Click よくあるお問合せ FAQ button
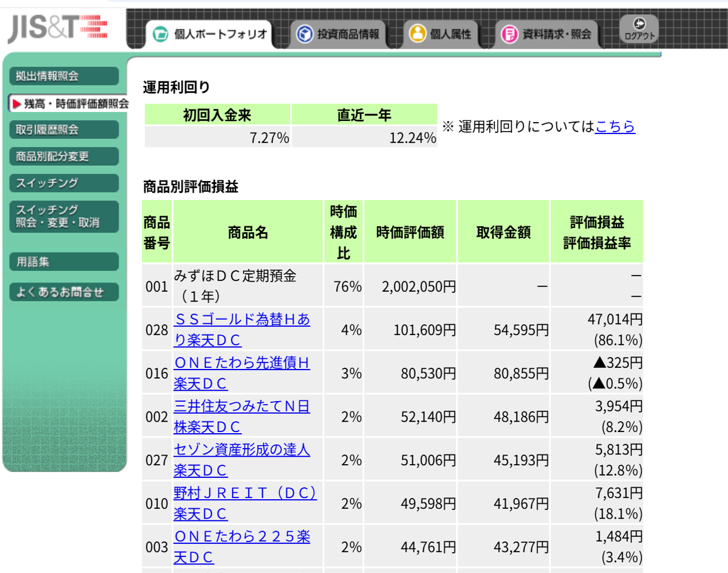The image size is (728, 573). pyautogui.click(x=64, y=292)
